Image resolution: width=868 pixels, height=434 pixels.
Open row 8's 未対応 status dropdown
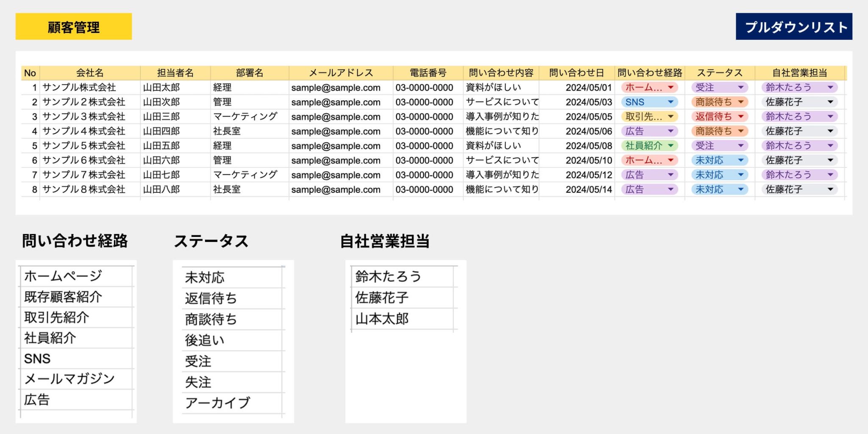click(719, 189)
